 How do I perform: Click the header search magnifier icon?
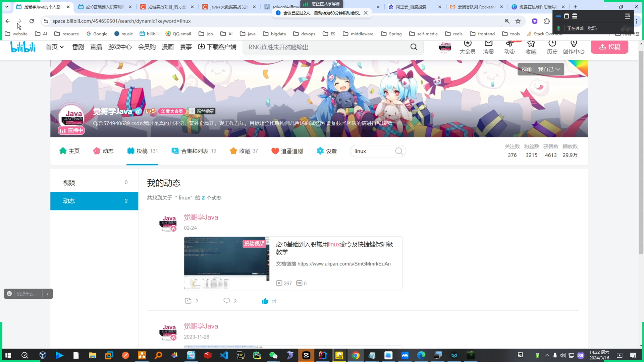point(414,47)
